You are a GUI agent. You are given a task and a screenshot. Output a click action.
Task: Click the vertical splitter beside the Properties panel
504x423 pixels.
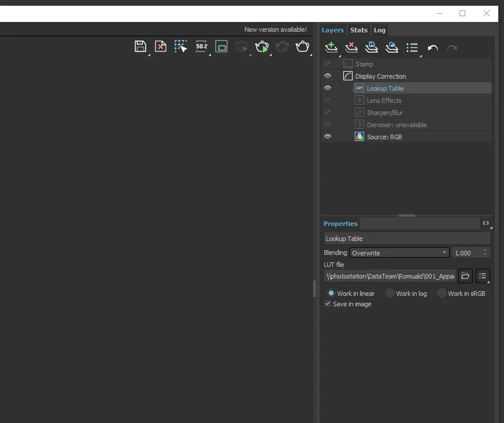coord(314,288)
